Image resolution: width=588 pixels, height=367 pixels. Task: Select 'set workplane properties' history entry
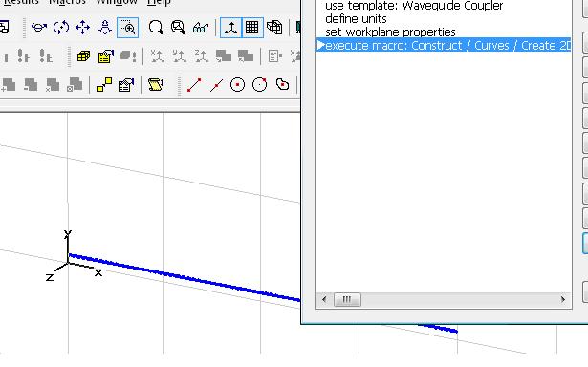[x=390, y=32]
